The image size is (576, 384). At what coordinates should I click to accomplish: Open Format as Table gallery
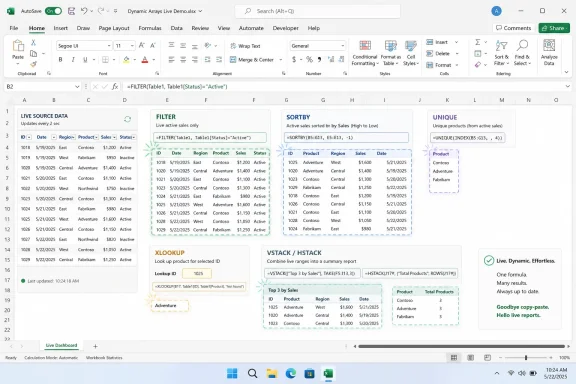pyautogui.click(x=390, y=53)
